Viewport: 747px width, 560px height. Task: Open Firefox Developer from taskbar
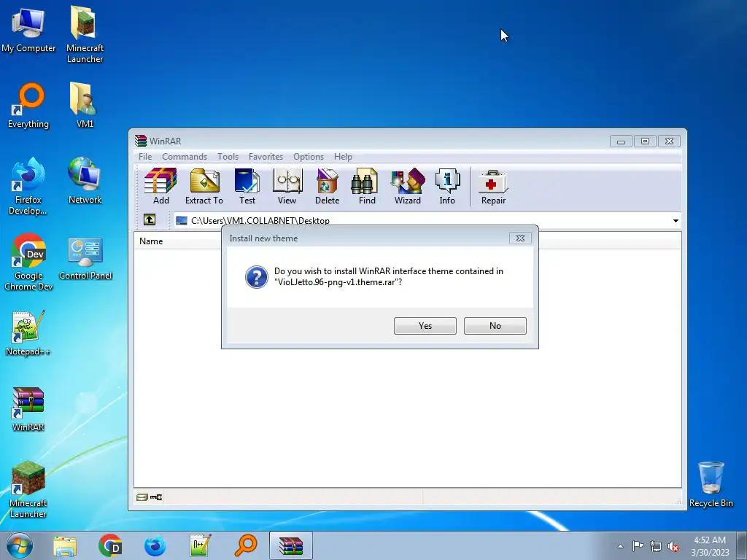[155, 545]
